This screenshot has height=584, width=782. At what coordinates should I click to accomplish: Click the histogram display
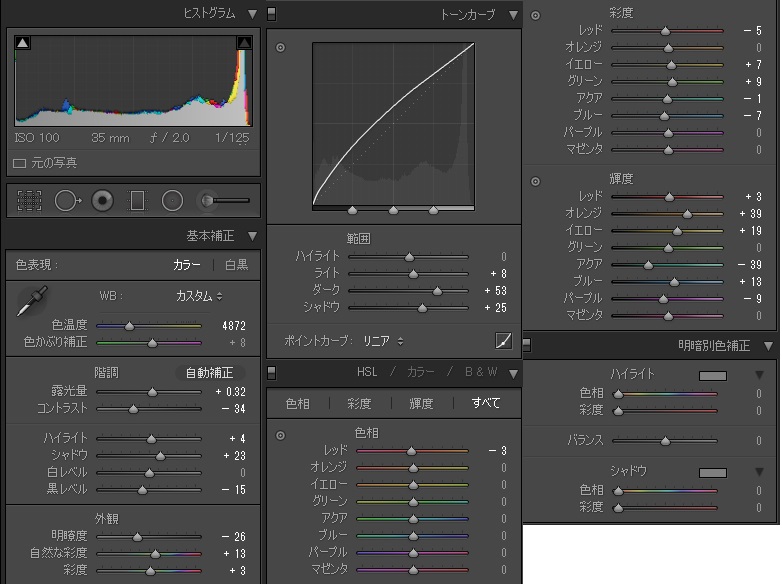click(x=134, y=80)
